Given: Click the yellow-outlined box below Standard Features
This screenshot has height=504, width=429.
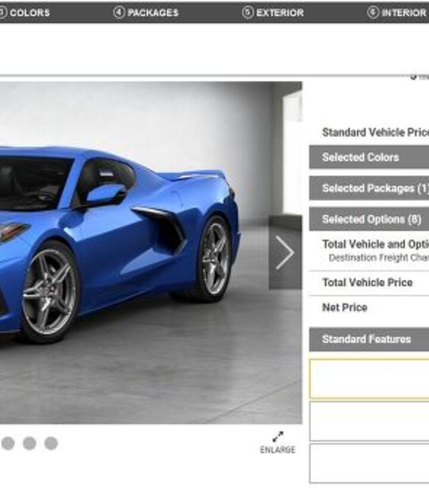Looking at the screenshot, I should pos(369,379).
